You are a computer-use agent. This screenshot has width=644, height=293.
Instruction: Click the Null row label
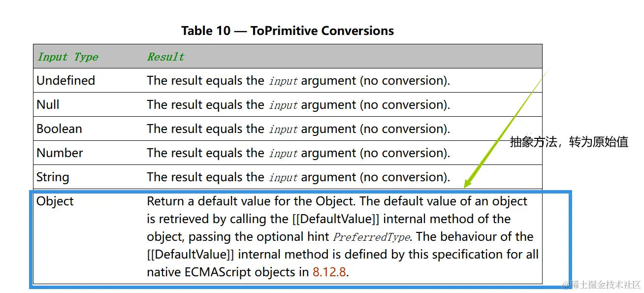[x=48, y=104]
